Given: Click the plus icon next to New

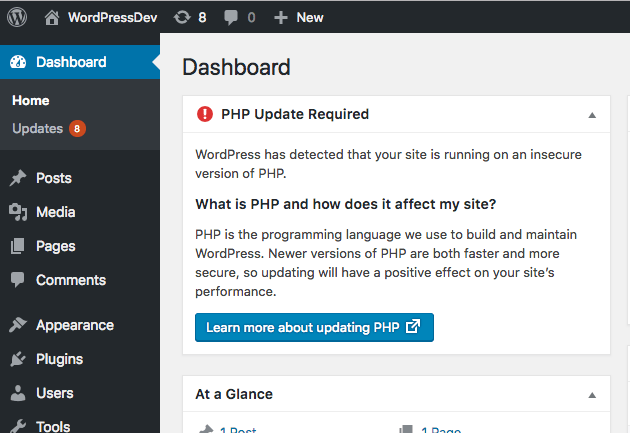Looking at the screenshot, I should [x=280, y=18].
